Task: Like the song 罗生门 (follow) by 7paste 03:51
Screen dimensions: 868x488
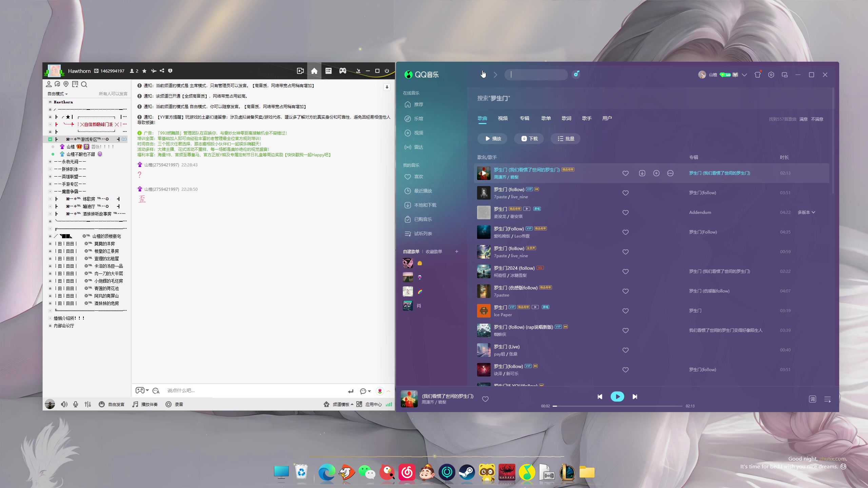Action: click(x=626, y=193)
